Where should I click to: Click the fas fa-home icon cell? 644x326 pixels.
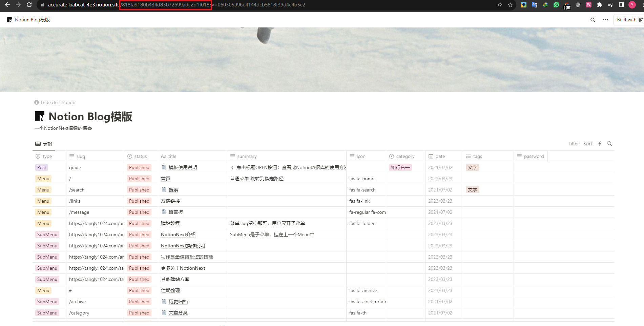[x=366, y=179]
